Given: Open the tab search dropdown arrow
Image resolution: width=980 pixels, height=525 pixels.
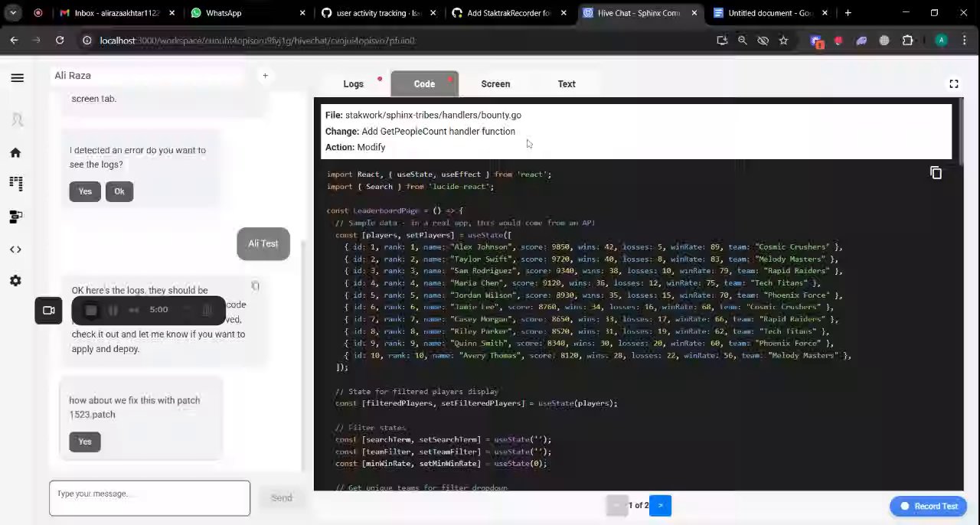Looking at the screenshot, I should [13, 13].
